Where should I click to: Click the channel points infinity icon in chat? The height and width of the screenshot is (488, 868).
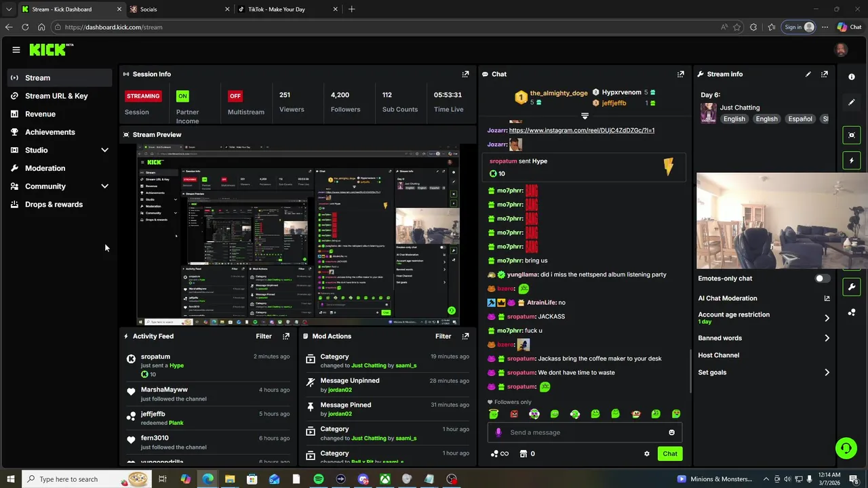tap(499, 454)
